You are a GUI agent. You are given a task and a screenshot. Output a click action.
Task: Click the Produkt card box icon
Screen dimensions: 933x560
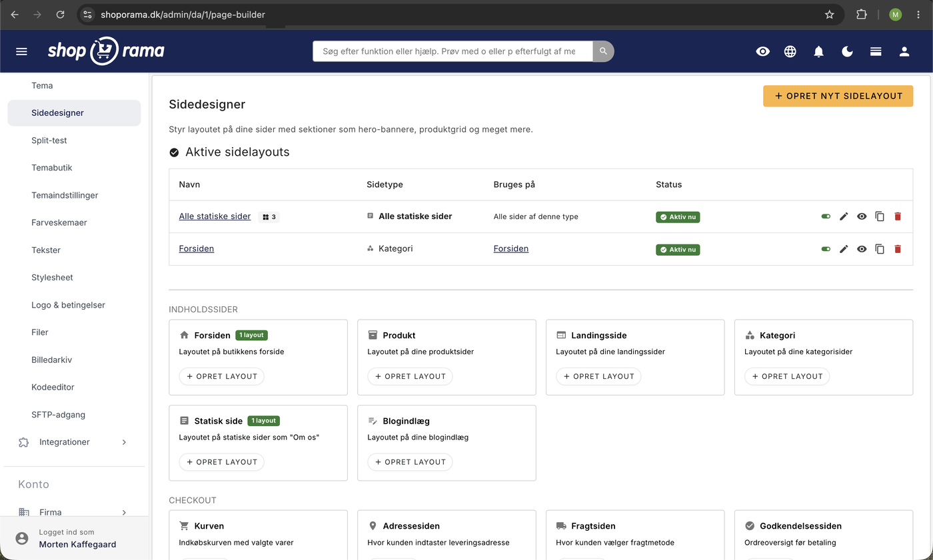click(373, 335)
